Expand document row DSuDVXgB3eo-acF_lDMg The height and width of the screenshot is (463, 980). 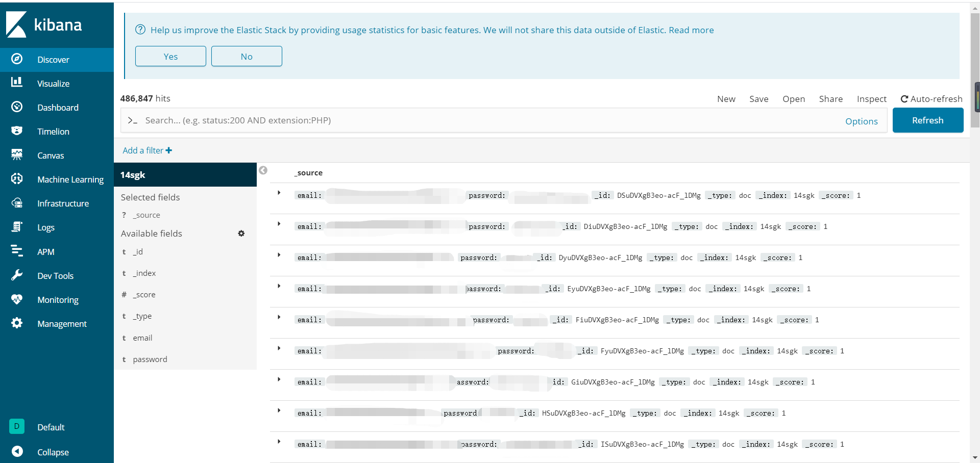[279, 193]
